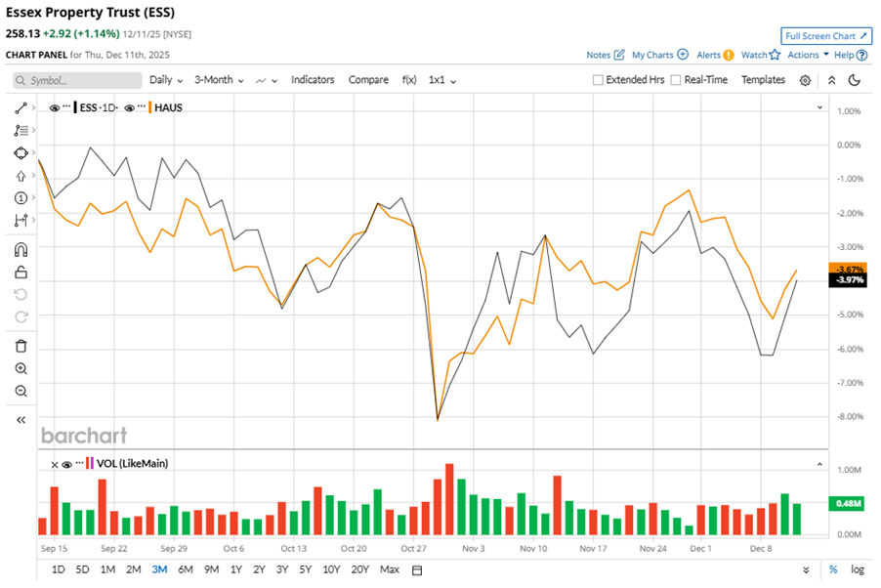Select the Max time range
Screen dimensions: 881x588
[390, 569]
